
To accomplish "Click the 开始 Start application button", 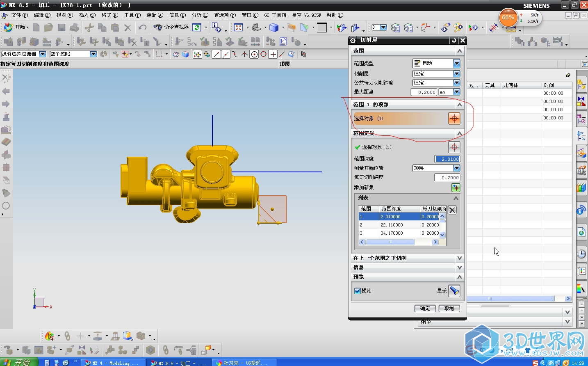I will [x=15, y=27].
